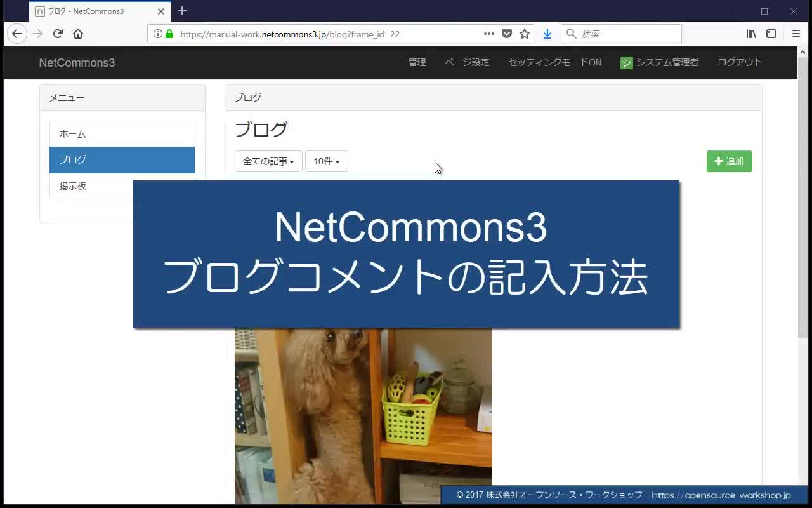The image size is (812, 508).
Task: Click ログアウト to sign out
Action: point(740,62)
